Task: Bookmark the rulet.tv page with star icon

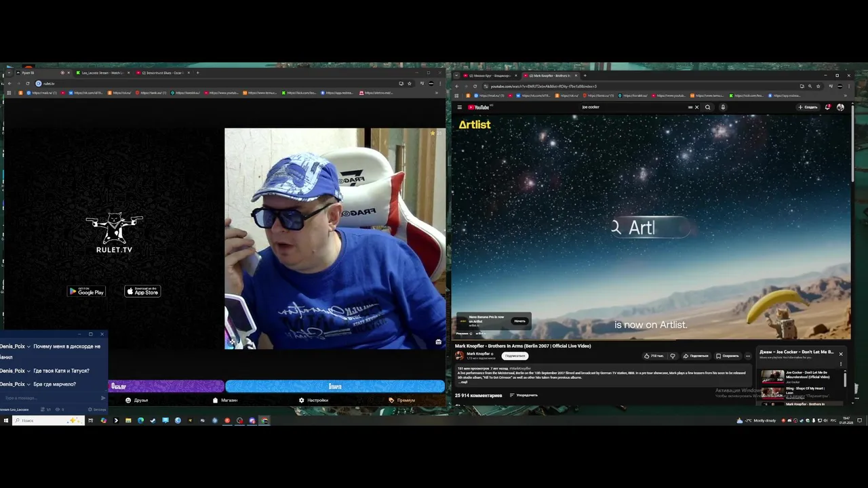Action: tap(410, 83)
